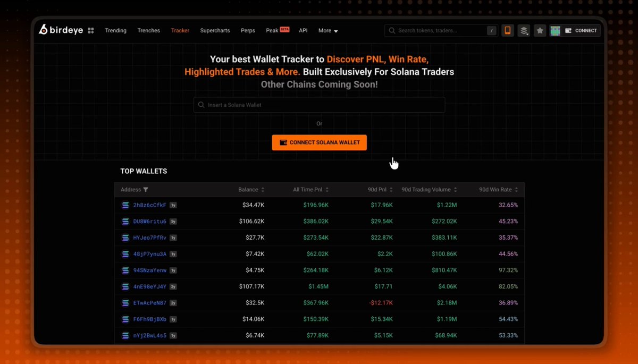The width and height of the screenshot is (638, 364).
Task: Click the Solana icon for wallet ETwAcPeN87
Action: (x=125, y=303)
